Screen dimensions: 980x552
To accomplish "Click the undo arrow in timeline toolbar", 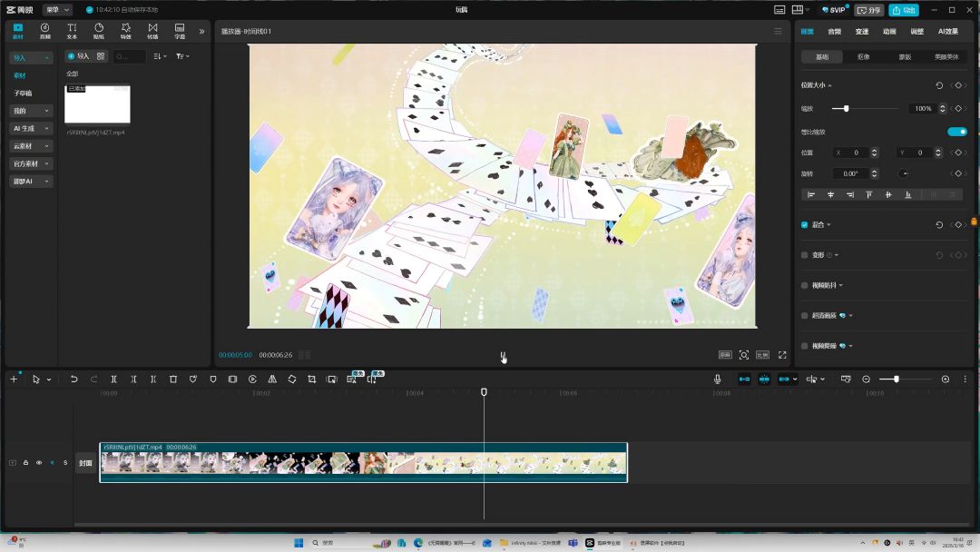I will click(x=74, y=379).
